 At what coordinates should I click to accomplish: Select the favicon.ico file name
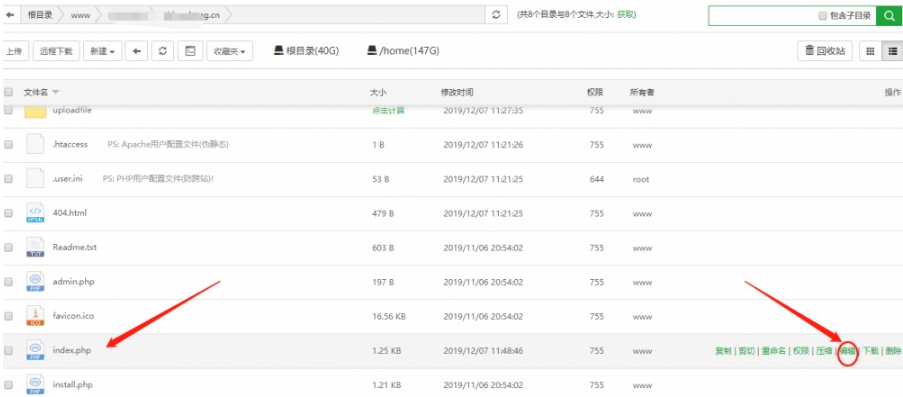73,316
